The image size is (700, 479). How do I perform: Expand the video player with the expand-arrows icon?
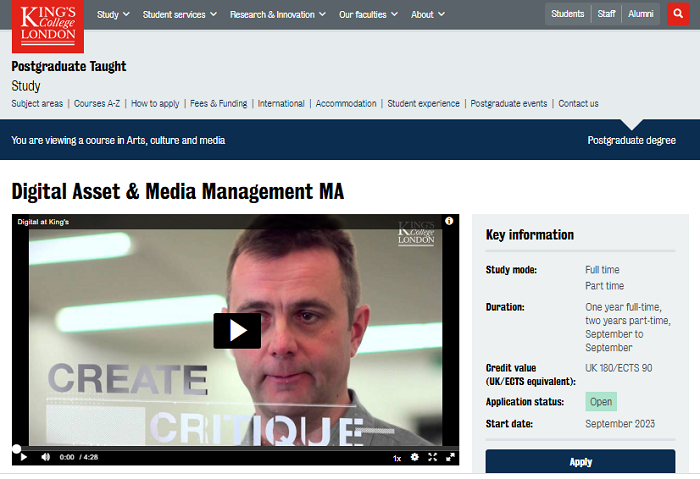[433, 457]
